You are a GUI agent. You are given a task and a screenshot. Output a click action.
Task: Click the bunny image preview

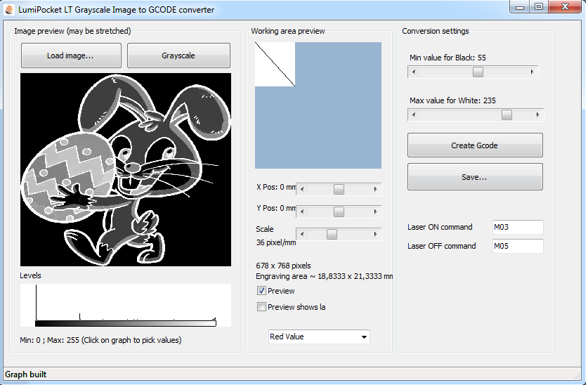pyautogui.click(x=126, y=169)
